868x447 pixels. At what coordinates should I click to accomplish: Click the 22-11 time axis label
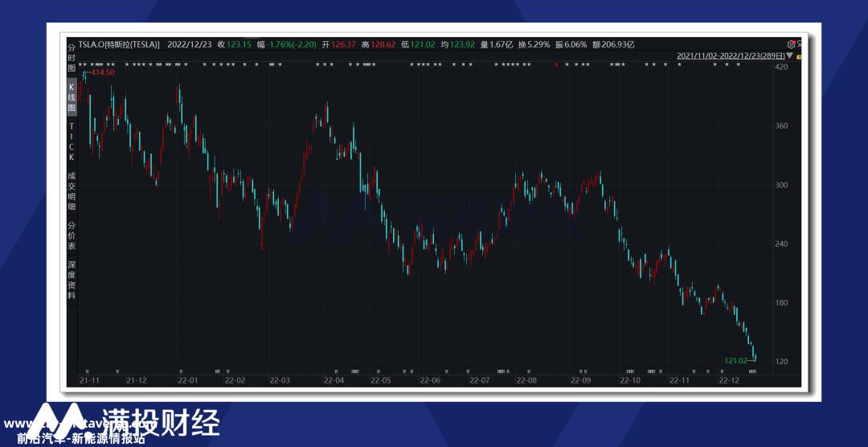click(679, 380)
